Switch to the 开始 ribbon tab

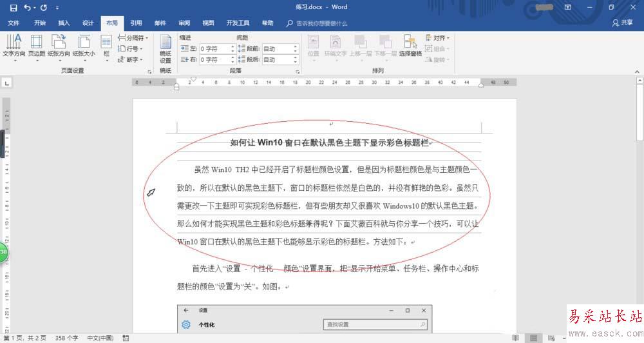[x=40, y=23]
